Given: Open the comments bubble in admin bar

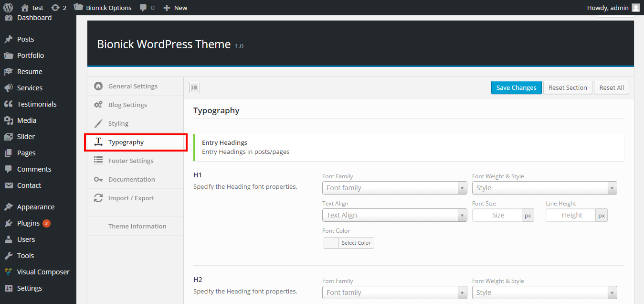Looking at the screenshot, I should (x=143, y=8).
